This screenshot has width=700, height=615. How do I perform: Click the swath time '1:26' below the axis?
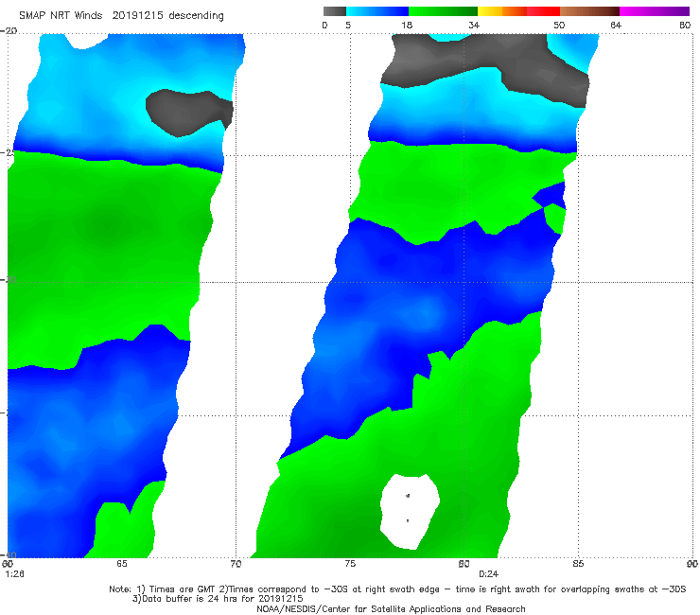pos(15,574)
